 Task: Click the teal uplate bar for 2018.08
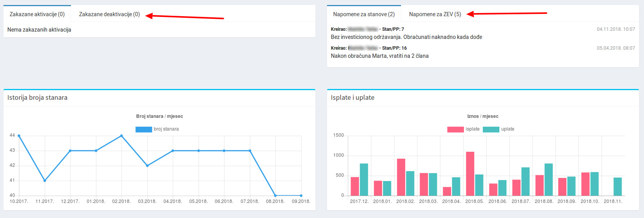pyautogui.click(x=548, y=179)
